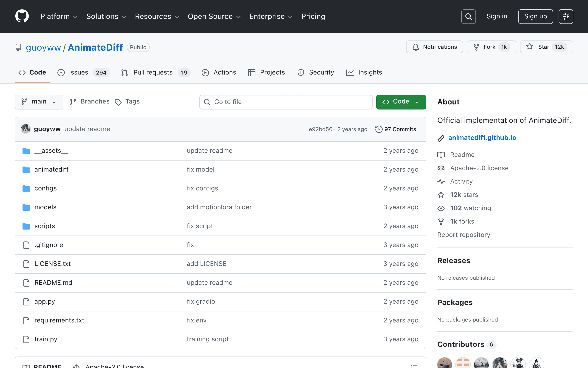This screenshot has height=368, width=588.
Task: Click guoyww's avatar in latest commit
Action: [25, 129]
